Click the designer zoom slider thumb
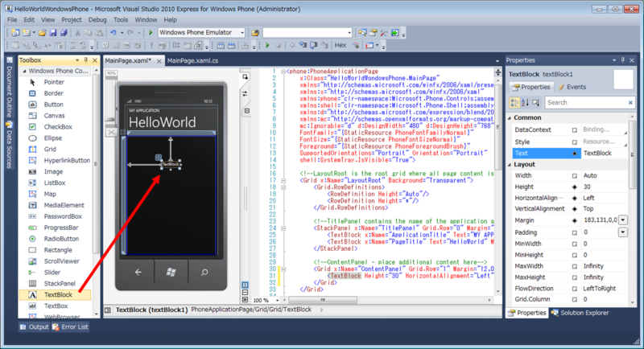Screen dimensions: 644x349 point(110,120)
